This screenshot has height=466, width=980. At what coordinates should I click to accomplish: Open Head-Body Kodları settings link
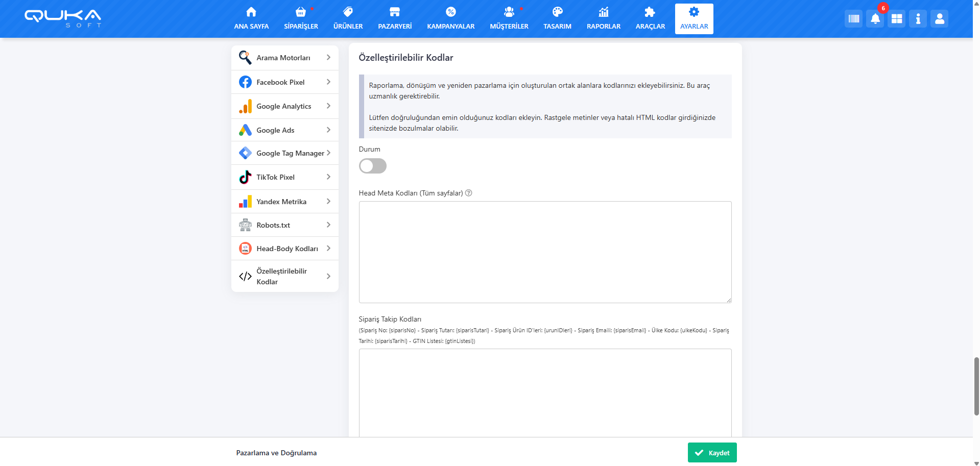[286, 249]
